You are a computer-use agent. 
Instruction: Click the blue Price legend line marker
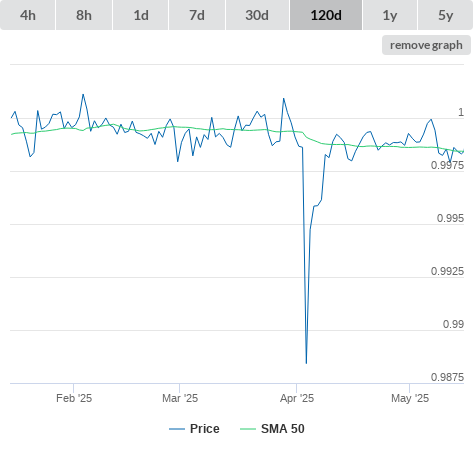pyautogui.click(x=177, y=429)
